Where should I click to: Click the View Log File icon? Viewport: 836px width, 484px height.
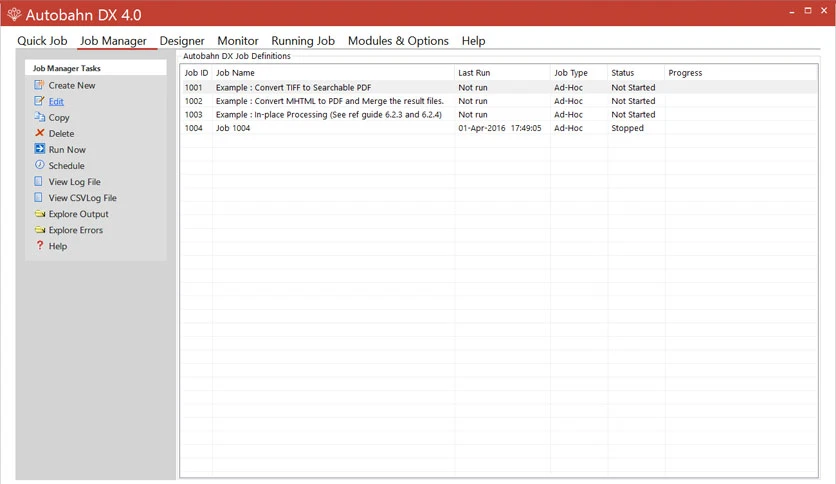point(39,181)
